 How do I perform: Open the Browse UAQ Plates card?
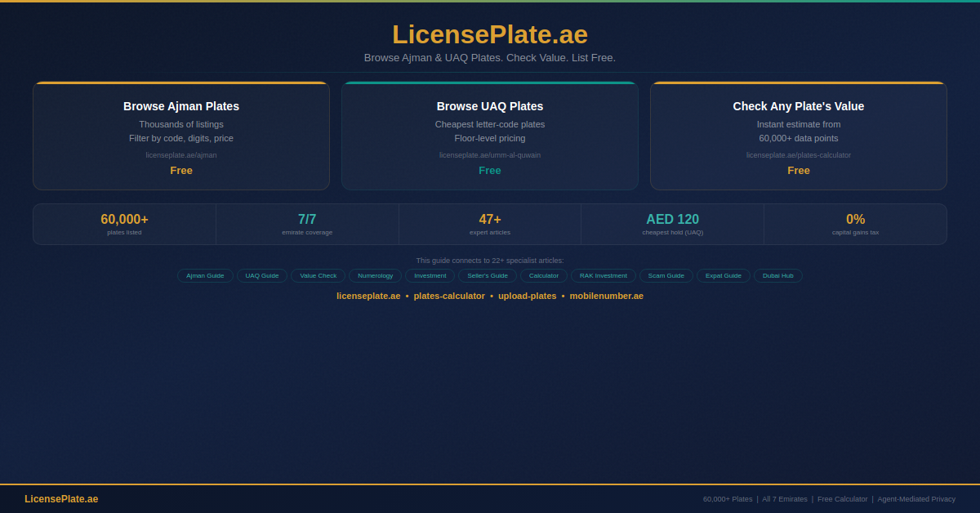click(490, 136)
